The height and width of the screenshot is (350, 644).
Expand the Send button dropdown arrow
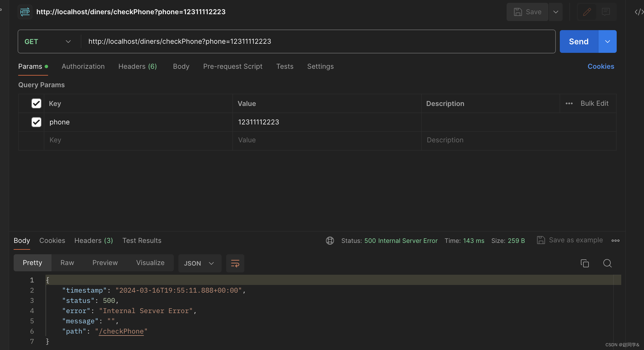point(607,41)
